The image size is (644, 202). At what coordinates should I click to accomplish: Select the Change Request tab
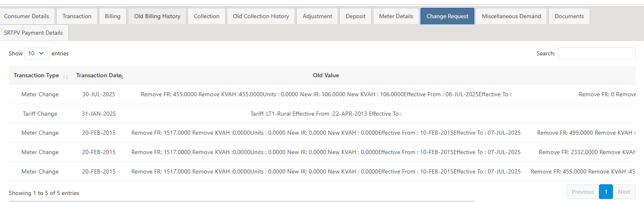click(x=447, y=16)
